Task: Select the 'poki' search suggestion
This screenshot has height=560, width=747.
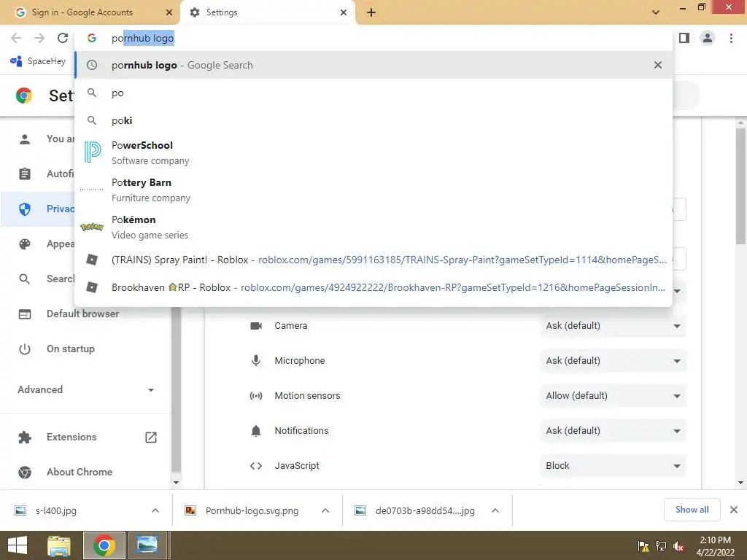Action: tap(373, 120)
